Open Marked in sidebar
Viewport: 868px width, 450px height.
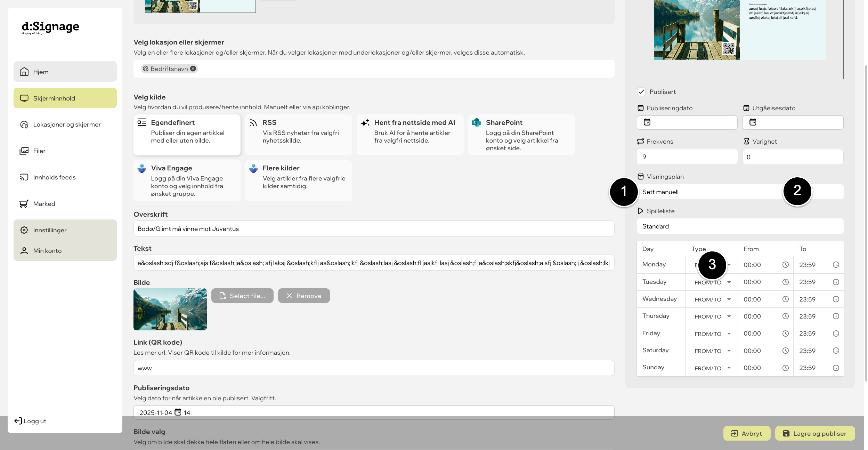[x=65, y=204]
